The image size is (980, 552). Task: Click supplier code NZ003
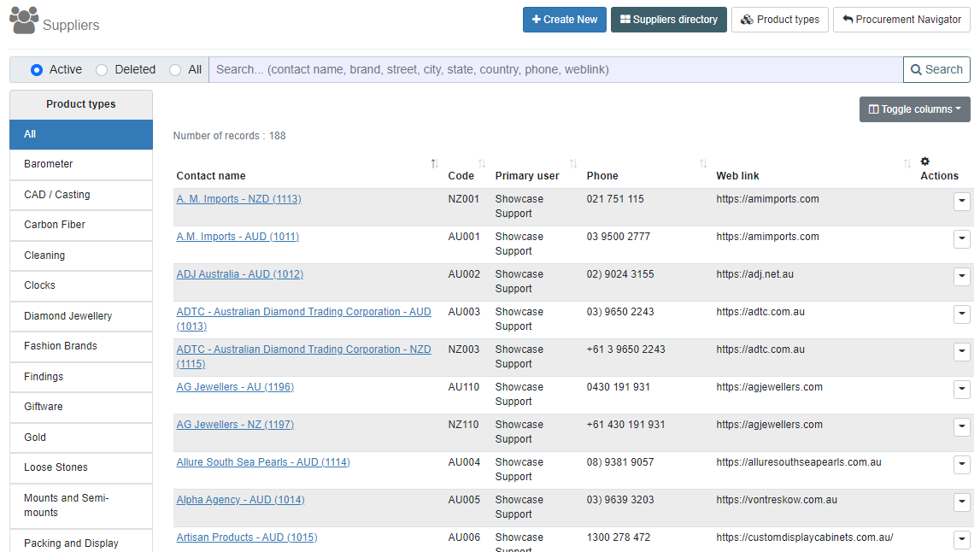point(464,349)
